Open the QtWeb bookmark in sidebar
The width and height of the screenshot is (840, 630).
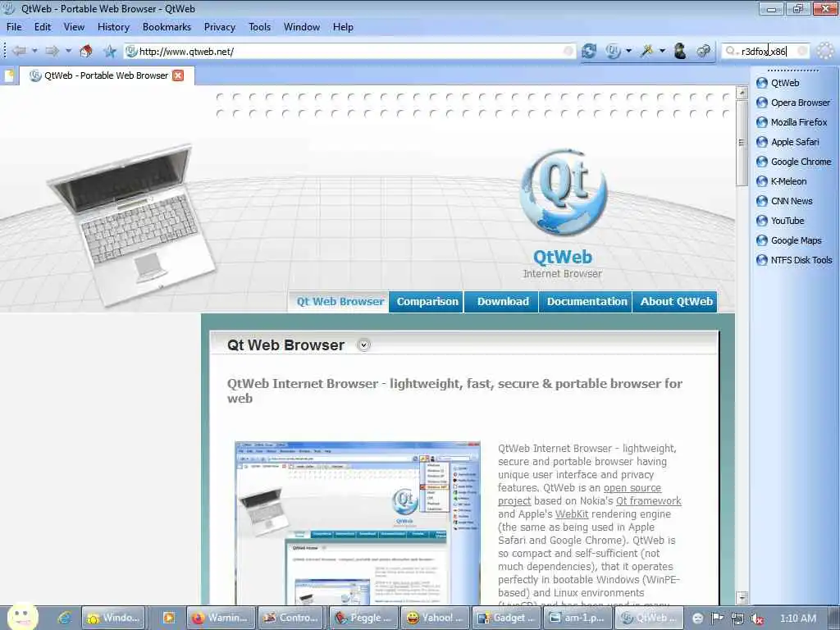point(778,83)
